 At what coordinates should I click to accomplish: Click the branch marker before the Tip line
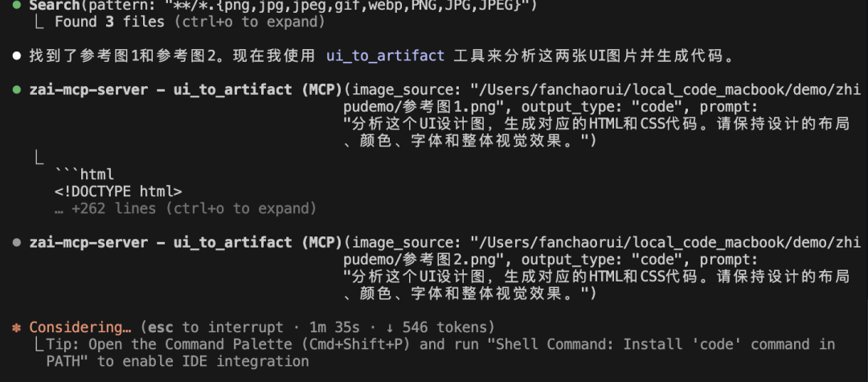click(x=39, y=344)
